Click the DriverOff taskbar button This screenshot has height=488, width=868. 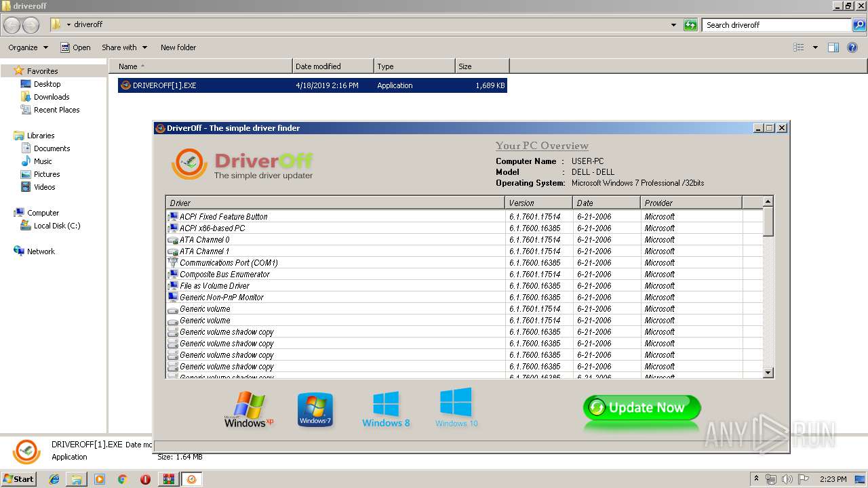192,479
